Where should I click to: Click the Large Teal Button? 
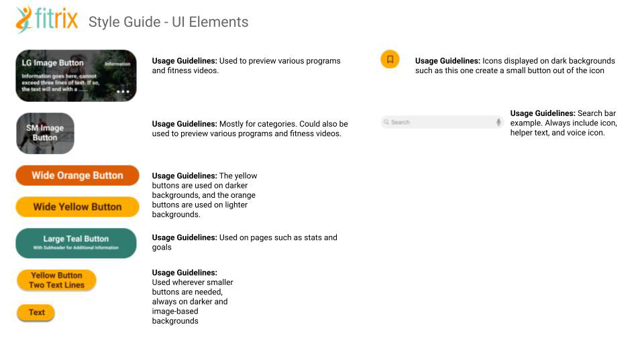(x=76, y=243)
